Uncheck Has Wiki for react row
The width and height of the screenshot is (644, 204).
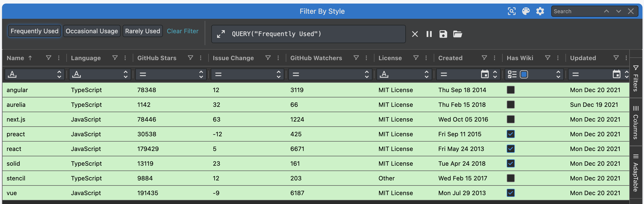pyautogui.click(x=510, y=149)
